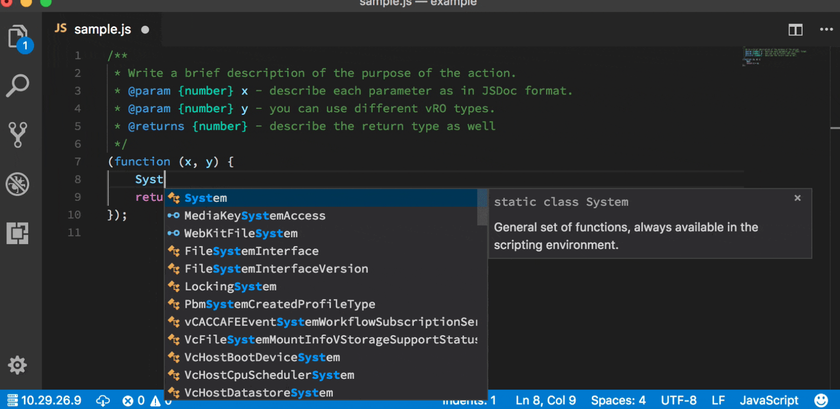Click Ln 8, Col 9 position indicator
This screenshot has height=409, width=840.
point(545,400)
